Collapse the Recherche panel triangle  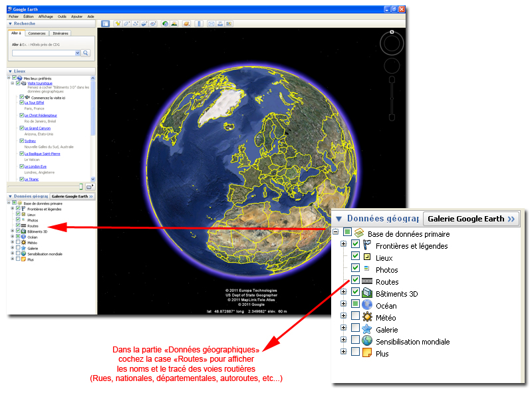point(10,24)
